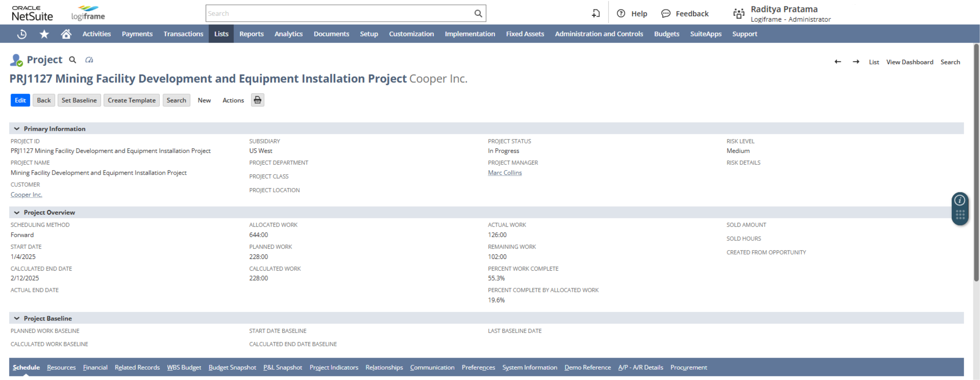
Task: Open the Lists menu
Action: point(220,34)
